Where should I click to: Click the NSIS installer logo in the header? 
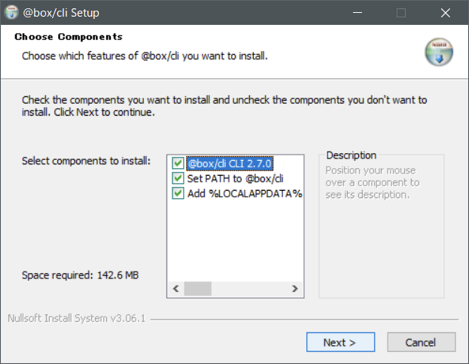click(439, 52)
